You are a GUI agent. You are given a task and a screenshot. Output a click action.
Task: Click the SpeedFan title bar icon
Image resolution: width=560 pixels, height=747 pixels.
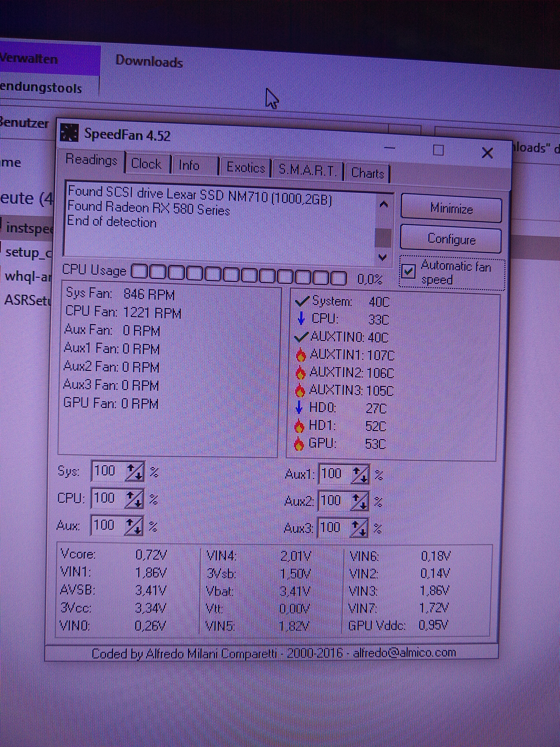[69, 133]
